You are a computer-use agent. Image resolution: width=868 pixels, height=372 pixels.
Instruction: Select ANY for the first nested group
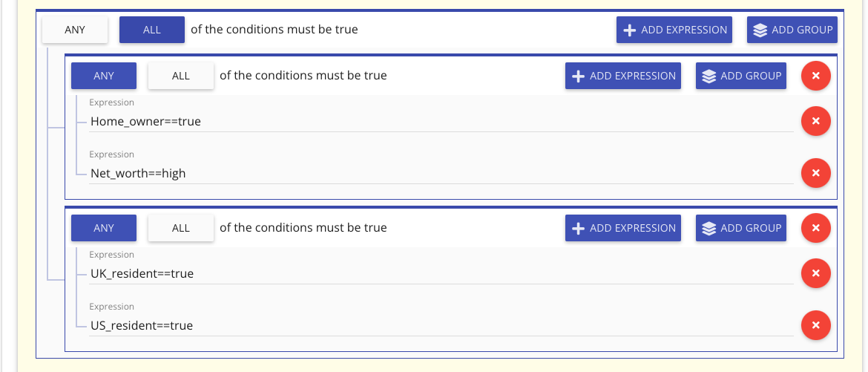pos(104,76)
